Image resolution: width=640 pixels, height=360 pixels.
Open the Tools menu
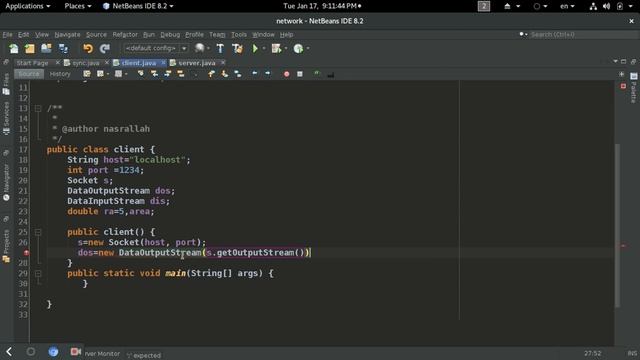[239, 35]
